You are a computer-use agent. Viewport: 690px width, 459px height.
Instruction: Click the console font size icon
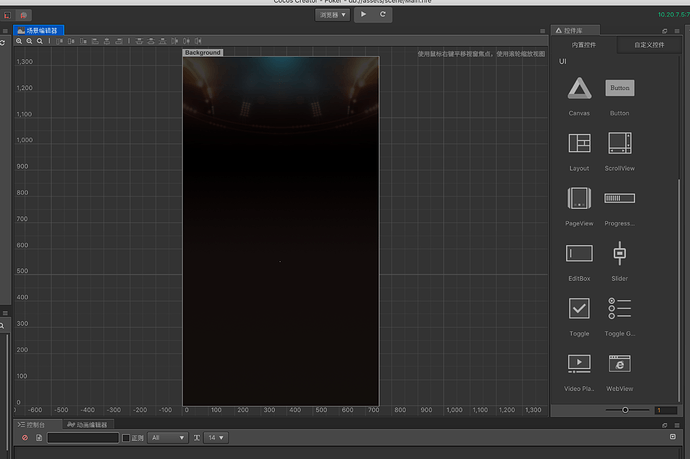[x=197, y=437]
